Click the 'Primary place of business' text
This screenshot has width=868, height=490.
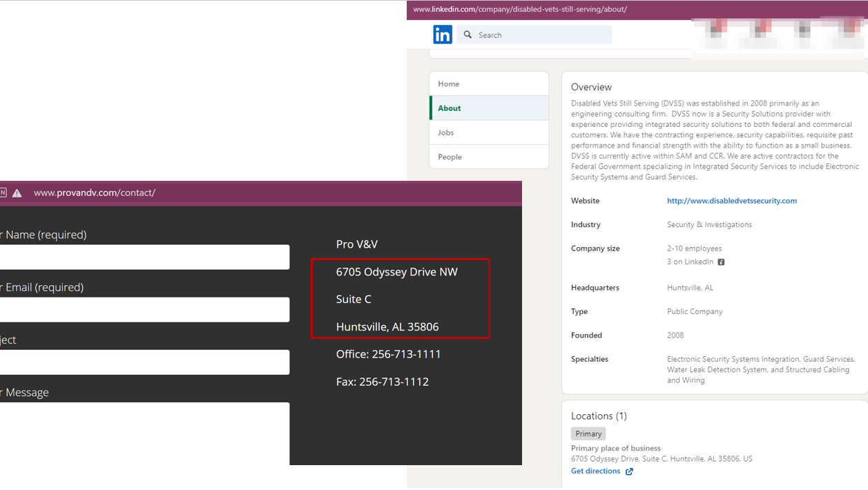tap(616, 449)
